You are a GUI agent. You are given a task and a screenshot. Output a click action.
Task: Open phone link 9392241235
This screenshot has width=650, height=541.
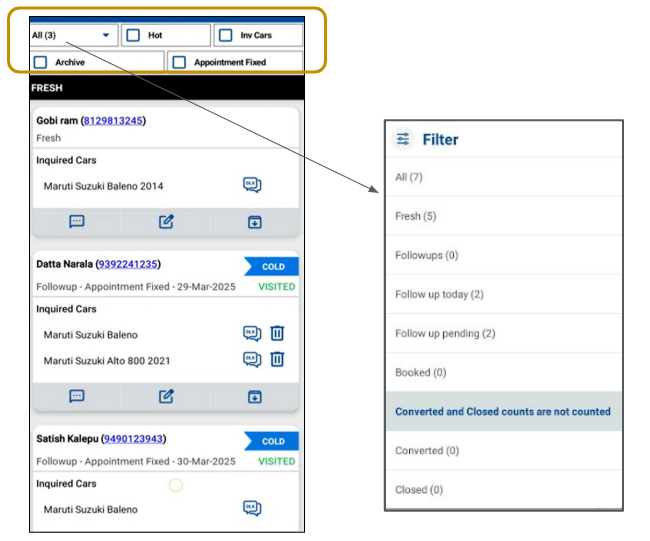point(128,264)
